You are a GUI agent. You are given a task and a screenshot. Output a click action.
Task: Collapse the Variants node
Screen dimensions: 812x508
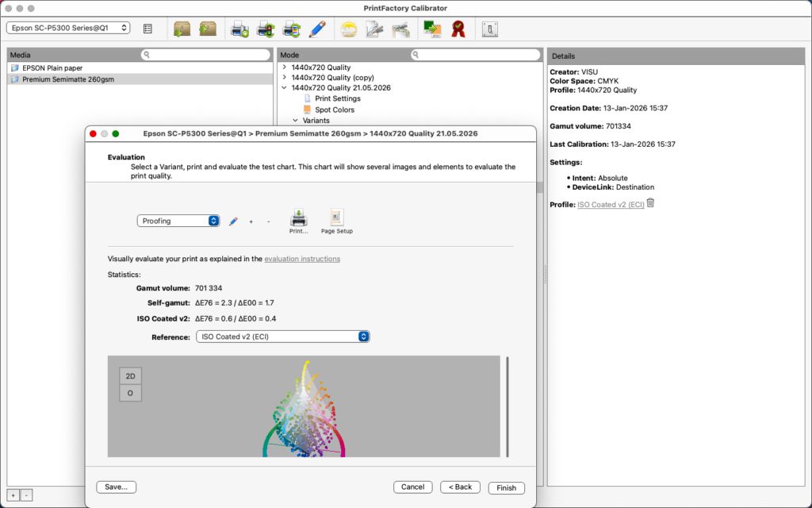point(295,121)
